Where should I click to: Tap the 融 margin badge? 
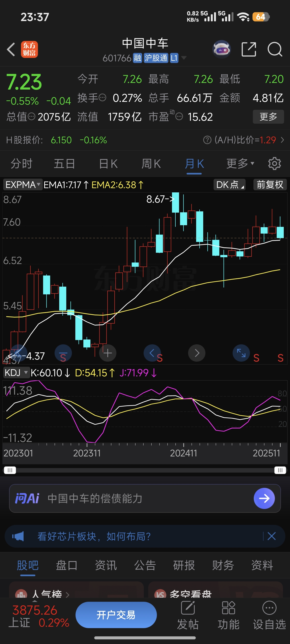[x=137, y=58]
